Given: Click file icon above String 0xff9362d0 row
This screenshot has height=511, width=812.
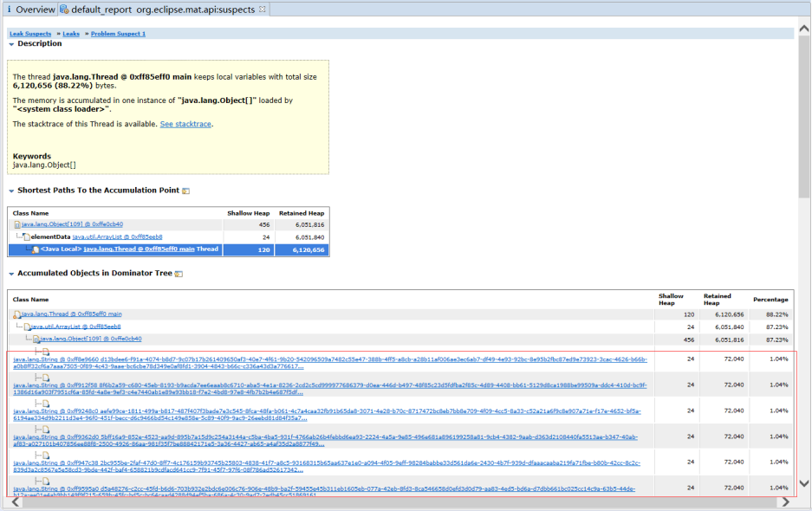Looking at the screenshot, I should tap(46, 430).
